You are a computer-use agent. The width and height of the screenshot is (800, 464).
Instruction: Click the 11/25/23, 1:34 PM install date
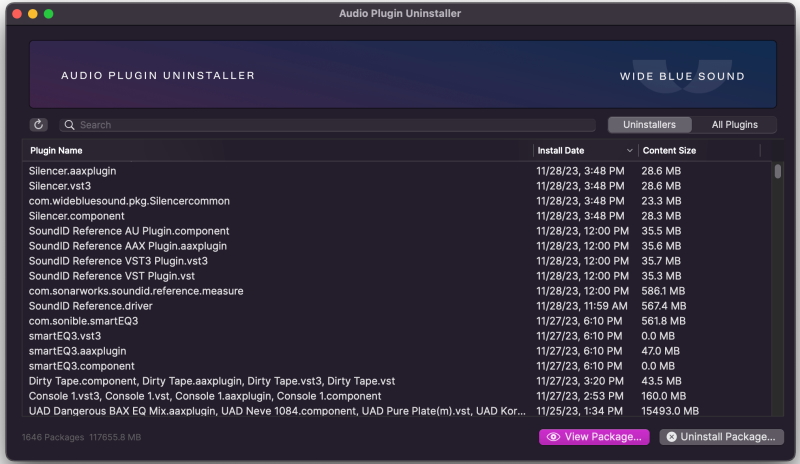pos(579,411)
